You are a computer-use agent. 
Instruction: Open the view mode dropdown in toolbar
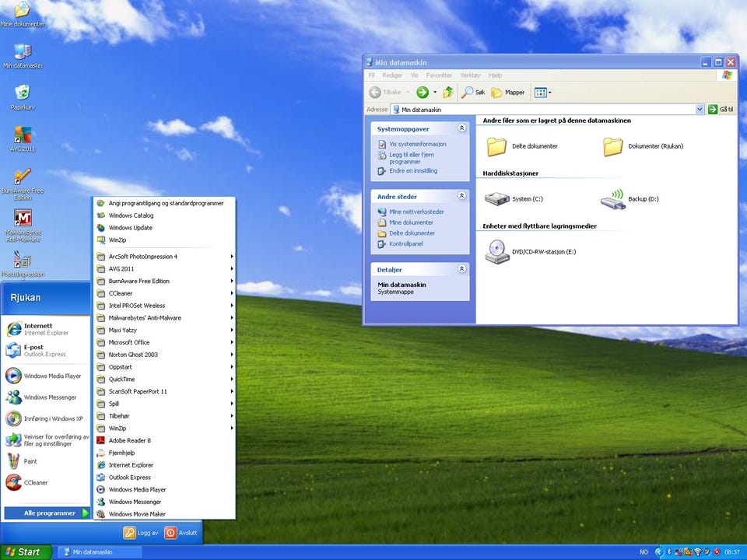point(543,92)
